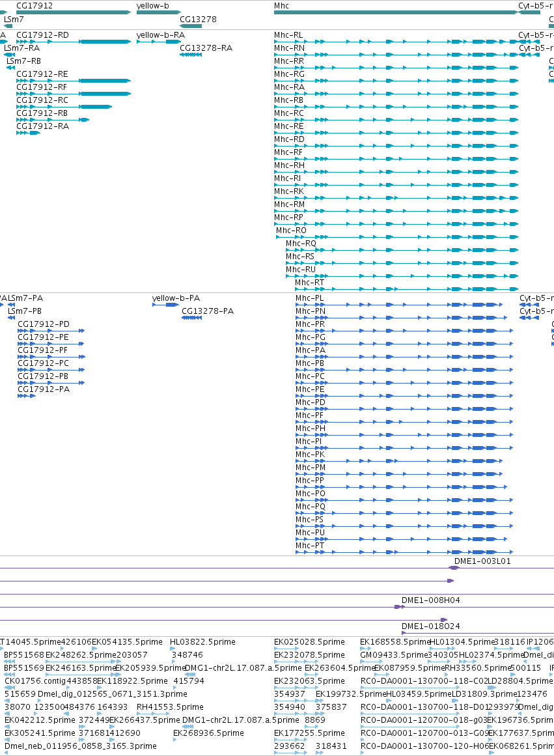Select transcript Mhc-RM

(289, 204)
